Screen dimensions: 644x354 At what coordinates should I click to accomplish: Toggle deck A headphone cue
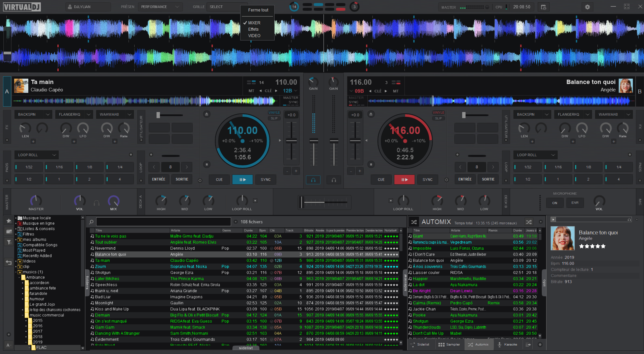coord(313,180)
